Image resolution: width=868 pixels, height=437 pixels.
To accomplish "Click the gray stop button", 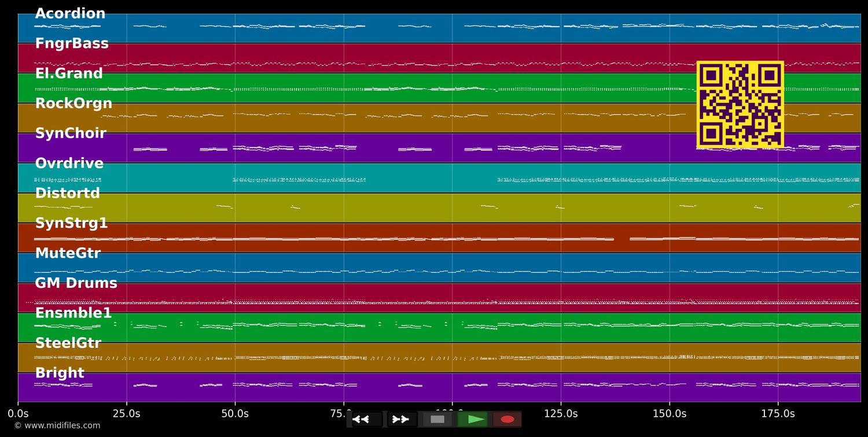I will click(x=437, y=419).
